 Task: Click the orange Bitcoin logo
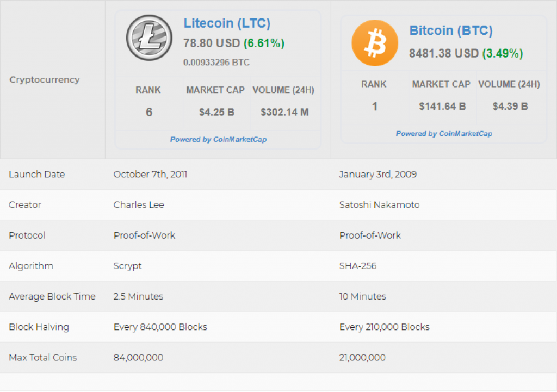(x=375, y=43)
